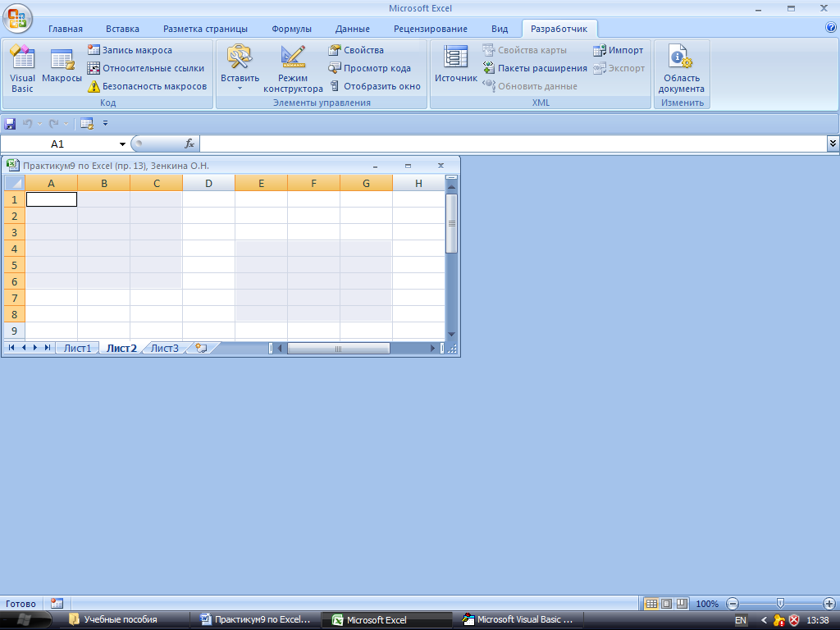This screenshot has height=630, width=840.
Task: Switch to sheet Лист1
Action: click(78, 348)
